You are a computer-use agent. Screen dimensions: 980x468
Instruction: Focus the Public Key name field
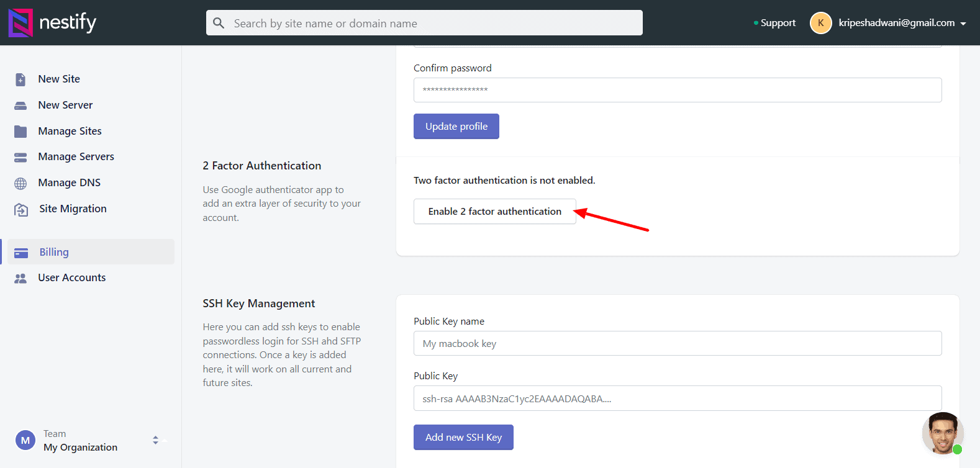coord(677,343)
